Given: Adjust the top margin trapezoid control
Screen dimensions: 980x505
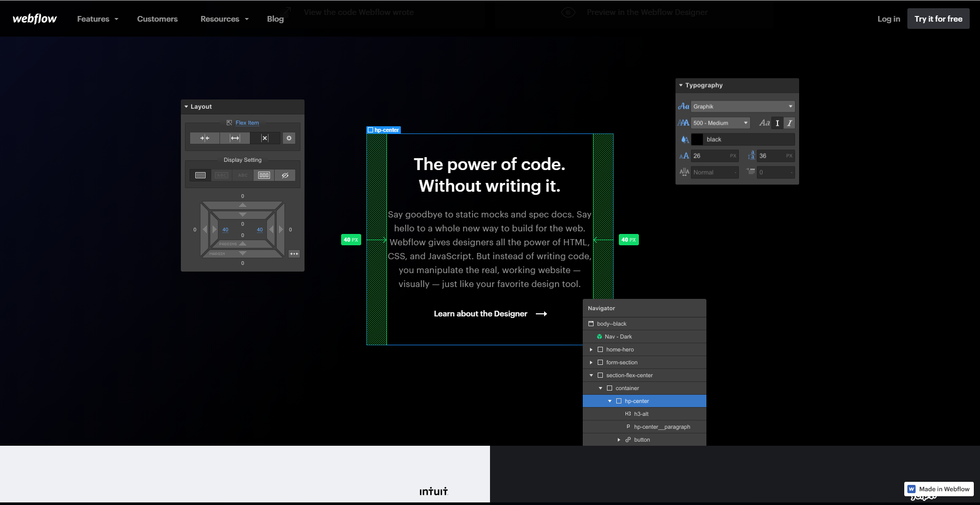Looking at the screenshot, I should [x=243, y=205].
